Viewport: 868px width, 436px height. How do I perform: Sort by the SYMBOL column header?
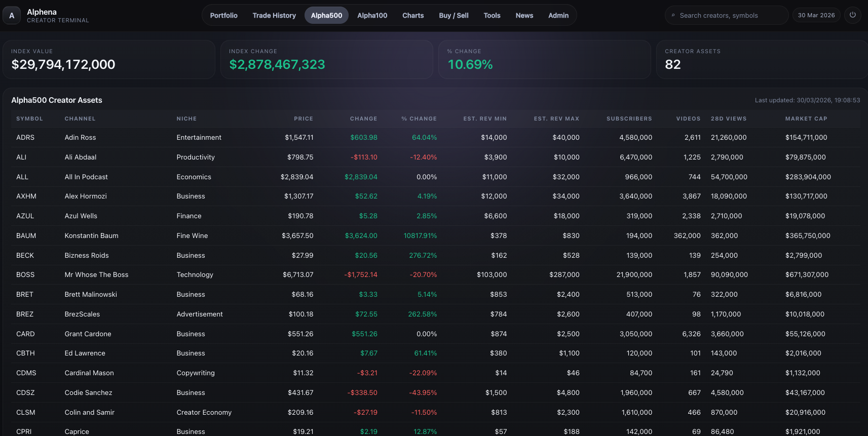[x=29, y=118]
